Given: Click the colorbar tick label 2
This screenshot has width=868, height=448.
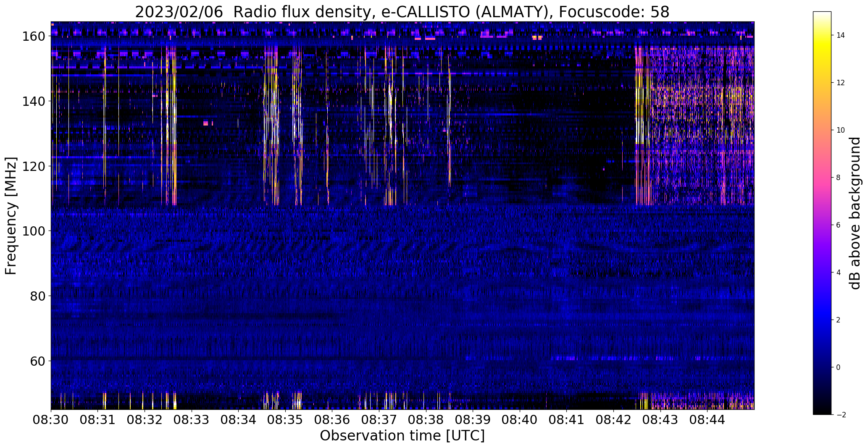Looking at the screenshot, I should click(x=839, y=320).
